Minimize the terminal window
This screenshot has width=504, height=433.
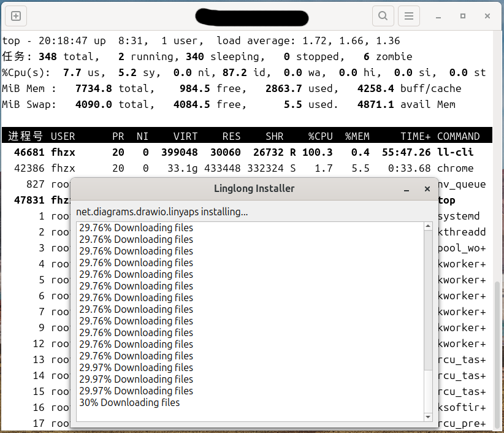point(438,16)
